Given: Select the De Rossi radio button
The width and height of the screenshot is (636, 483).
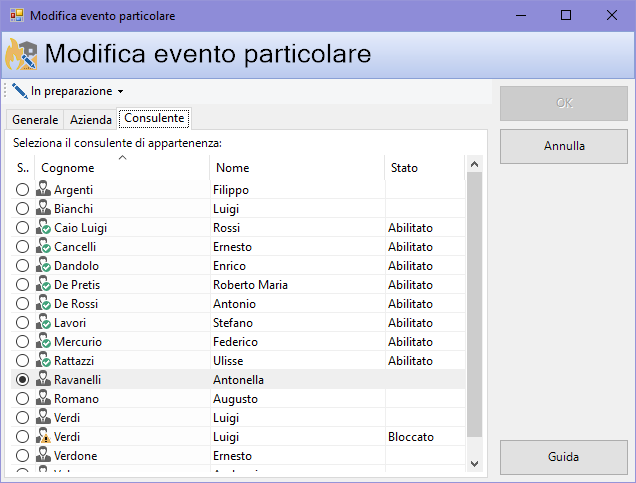Looking at the screenshot, I should 22,304.
